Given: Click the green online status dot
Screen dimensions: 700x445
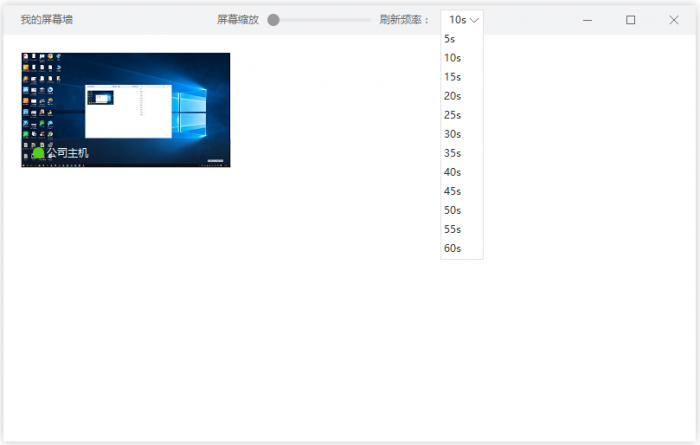Looking at the screenshot, I should pyautogui.click(x=39, y=153).
